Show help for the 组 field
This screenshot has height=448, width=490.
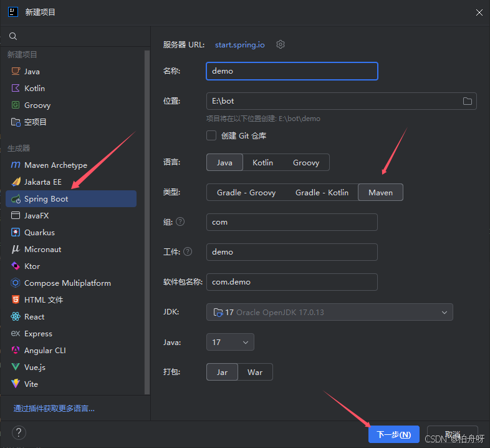[x=180, y=222]
